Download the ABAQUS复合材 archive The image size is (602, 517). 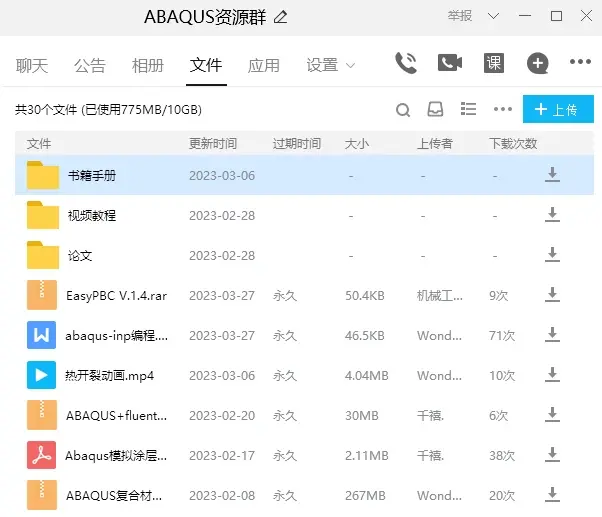coord(552,495)
